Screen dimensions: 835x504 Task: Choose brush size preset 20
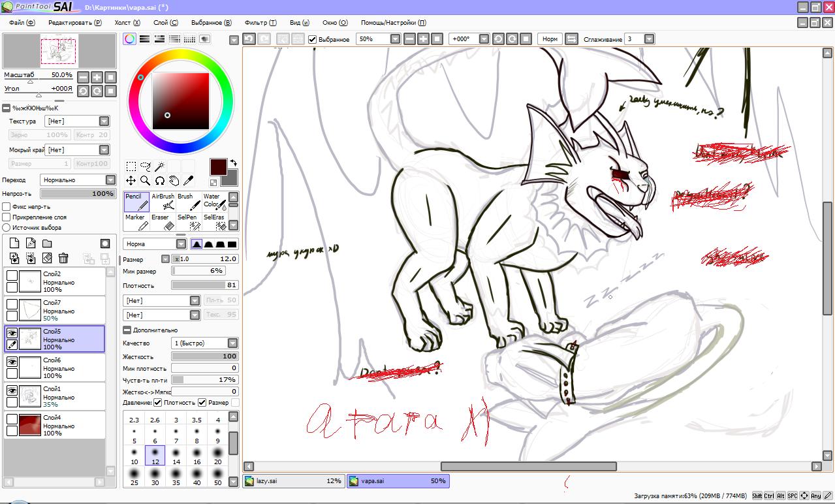pyautogui.click(x=218, y=455)
